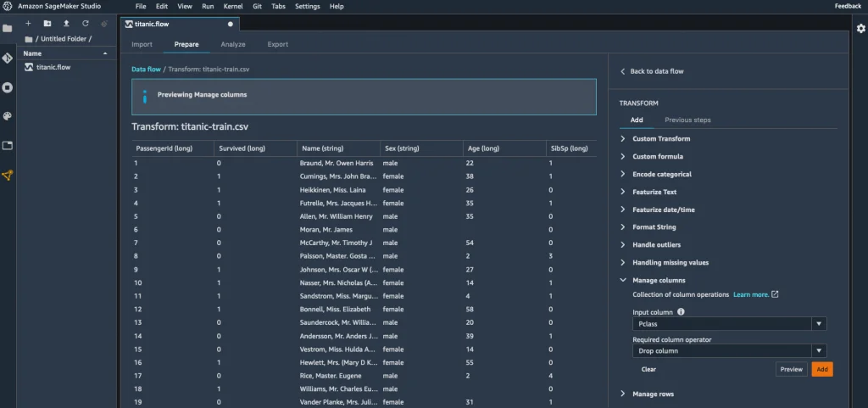This screenshot has height=408, width=868.
Task: Open Input column dropdown showing Pclass
Action: tap(730, 324)
